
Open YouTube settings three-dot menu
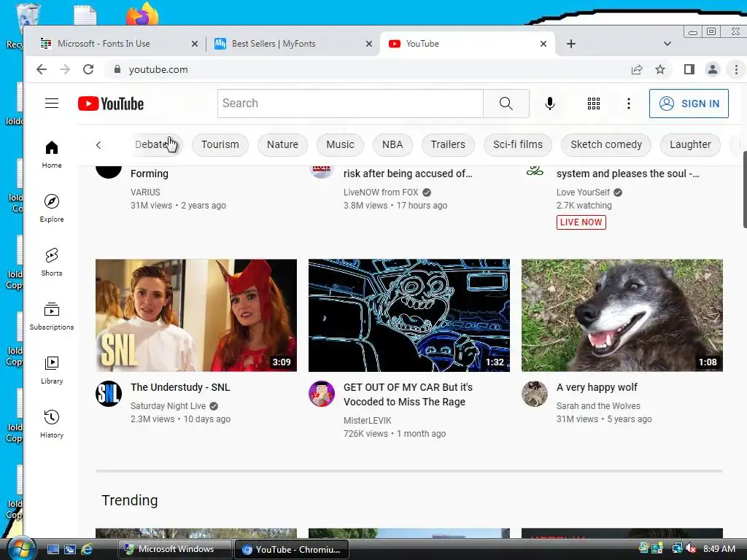pos(628,104)
